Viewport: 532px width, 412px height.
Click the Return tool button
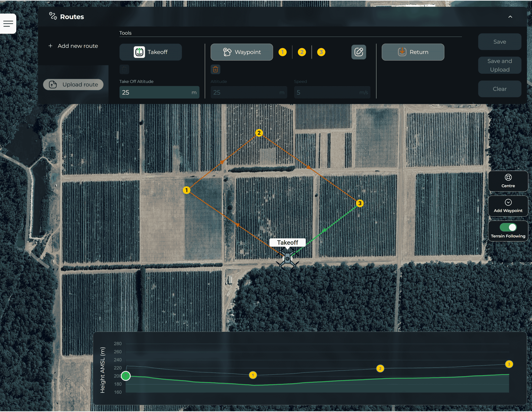pos(413,52)
